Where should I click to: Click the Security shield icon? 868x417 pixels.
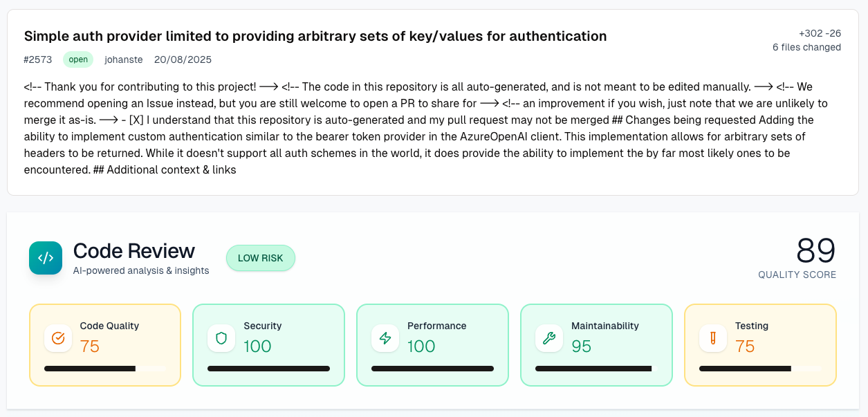[x=221, y=338]
